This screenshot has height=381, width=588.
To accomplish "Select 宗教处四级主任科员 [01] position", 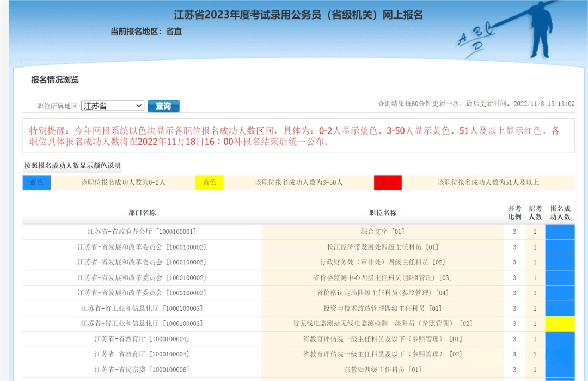I will tap(383, 370).
